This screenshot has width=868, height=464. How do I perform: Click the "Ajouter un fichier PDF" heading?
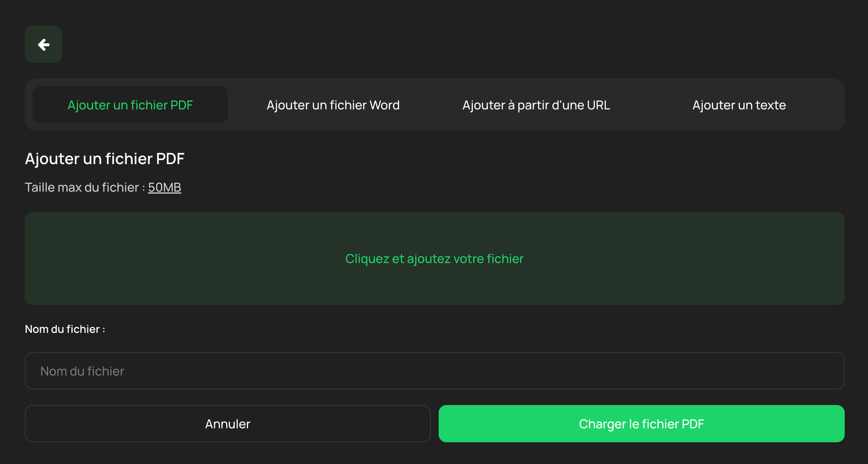[105, 159]
